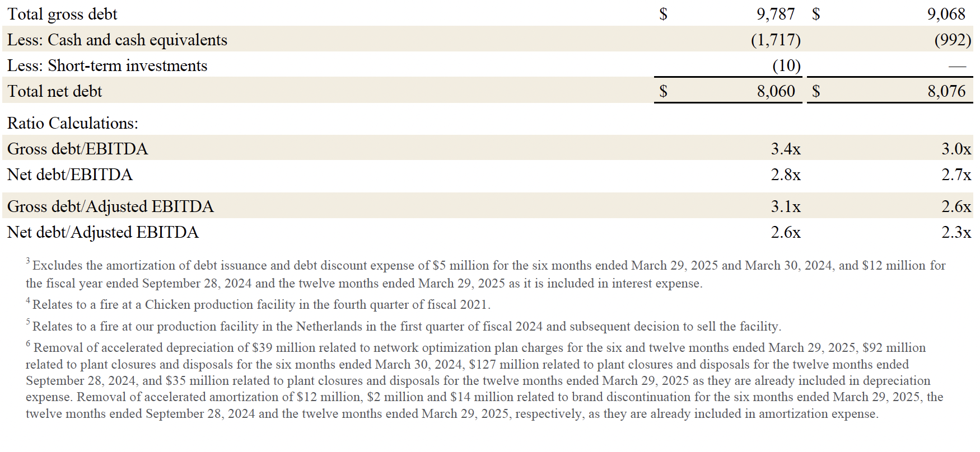
Task: Click footnote 4 about the Chicken facility fire
Action: [261, 304]
